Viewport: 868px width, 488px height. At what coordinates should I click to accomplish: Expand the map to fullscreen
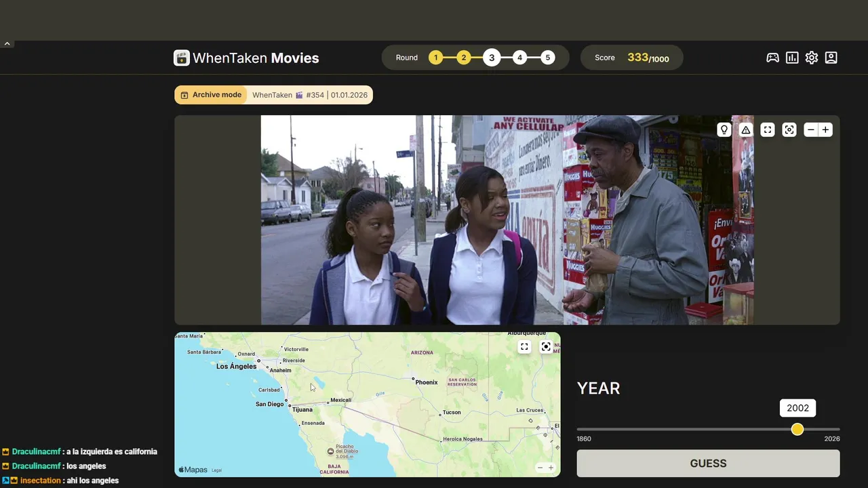coord(524,347)
